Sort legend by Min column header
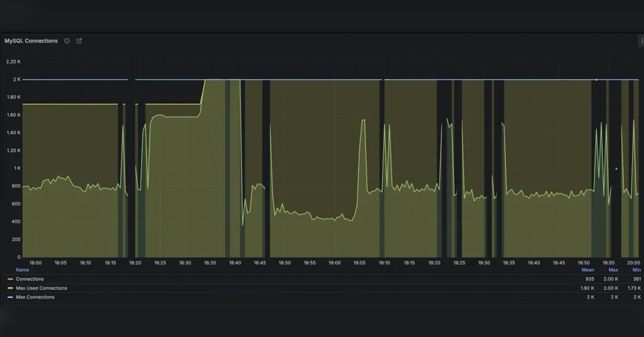This screenshot has height=337, width=644. 636,270
